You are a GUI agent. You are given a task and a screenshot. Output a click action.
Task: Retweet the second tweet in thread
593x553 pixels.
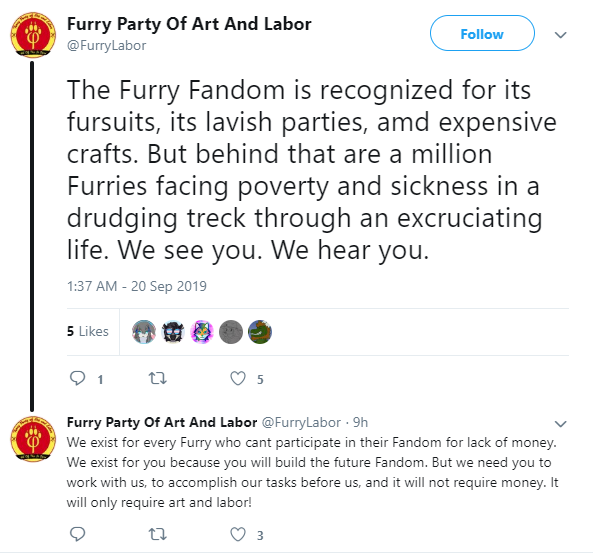click(157, 534)
